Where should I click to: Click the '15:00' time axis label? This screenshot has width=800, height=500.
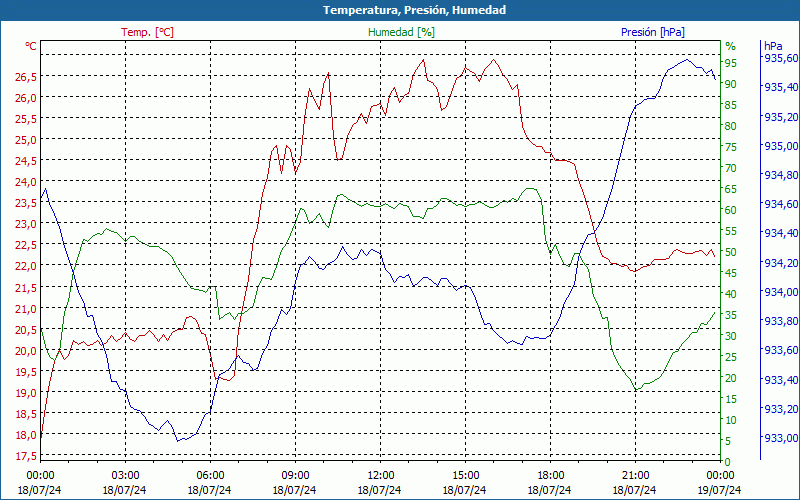pos(465,474)
